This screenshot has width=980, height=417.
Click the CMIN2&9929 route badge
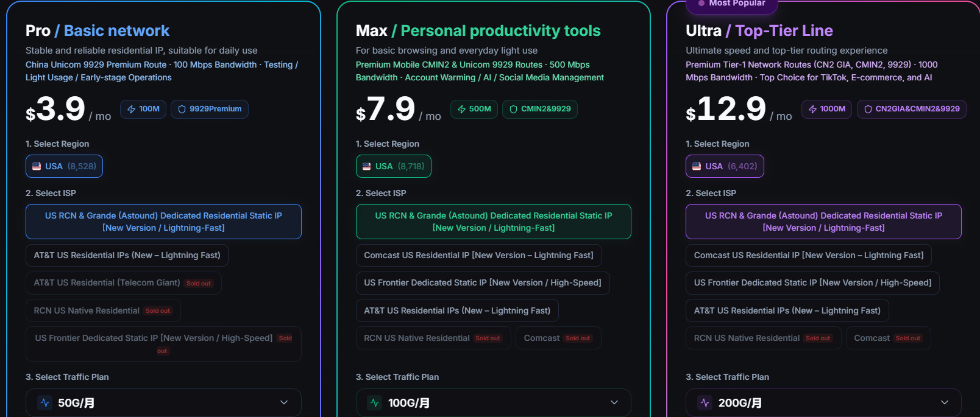(540, 109)
